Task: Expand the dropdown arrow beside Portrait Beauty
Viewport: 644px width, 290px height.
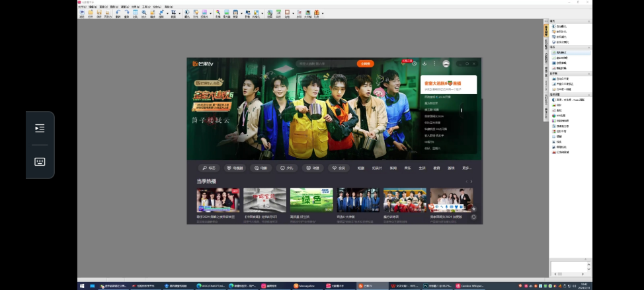Action: coord(241,13)
